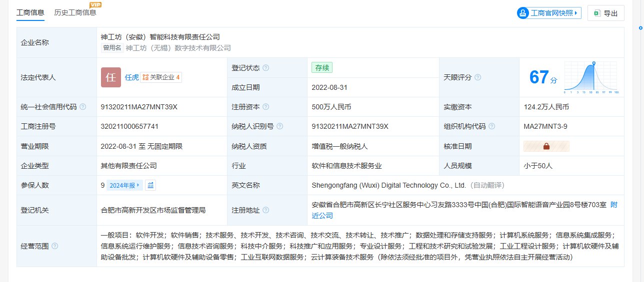Click the lock icon for 核准日期

coord(546,146)
